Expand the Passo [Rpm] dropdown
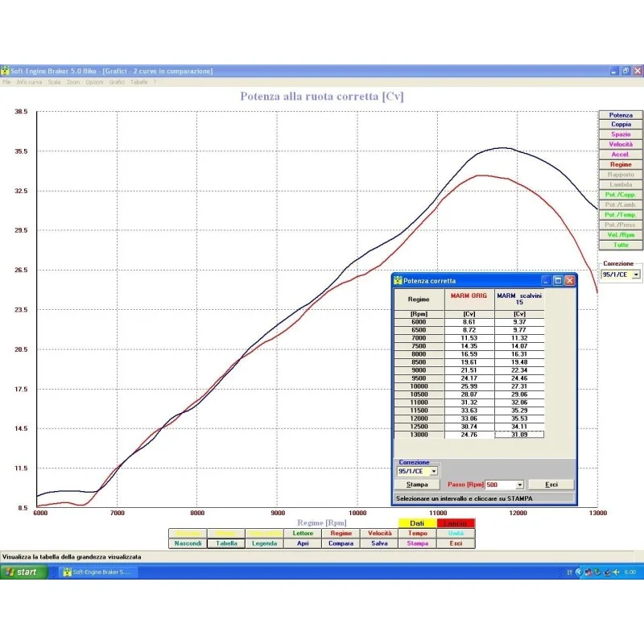This screenshot has width=644, height=644. click(519, 485)
